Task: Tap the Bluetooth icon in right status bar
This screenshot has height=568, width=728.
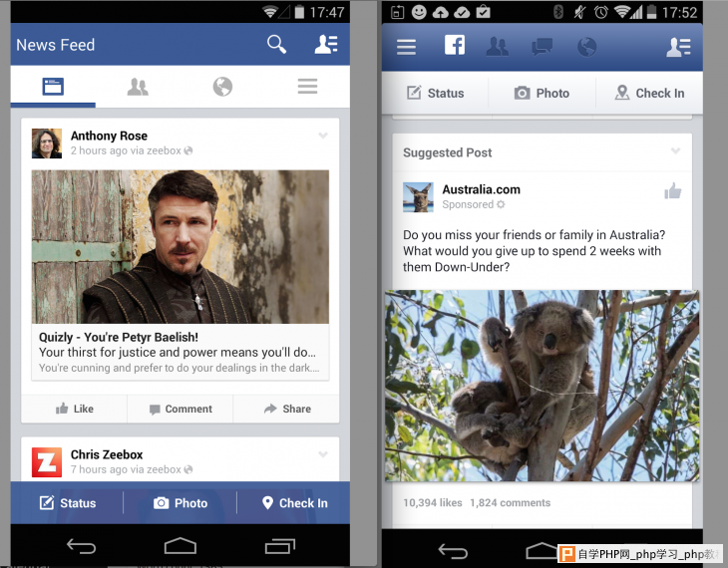Action: coord(558,12)
